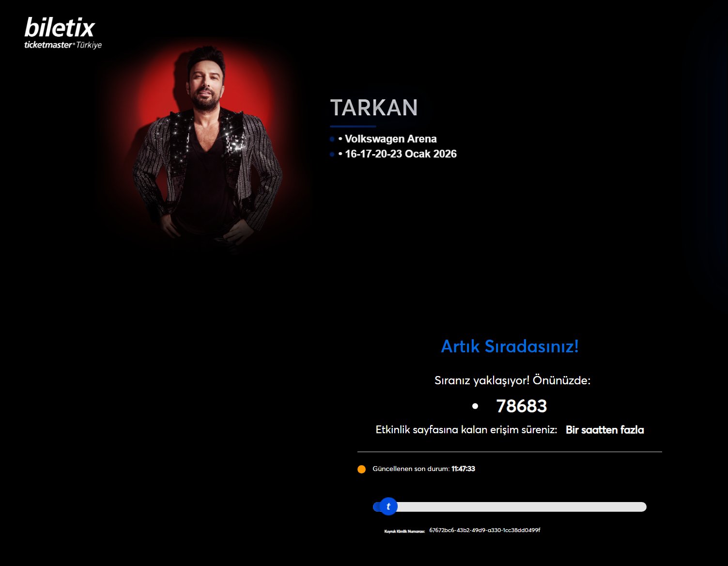Click the 'Bir saatten fazla' wait estimate
The width and height of the screenshot is (728, 566).
[x=605, y=430]
